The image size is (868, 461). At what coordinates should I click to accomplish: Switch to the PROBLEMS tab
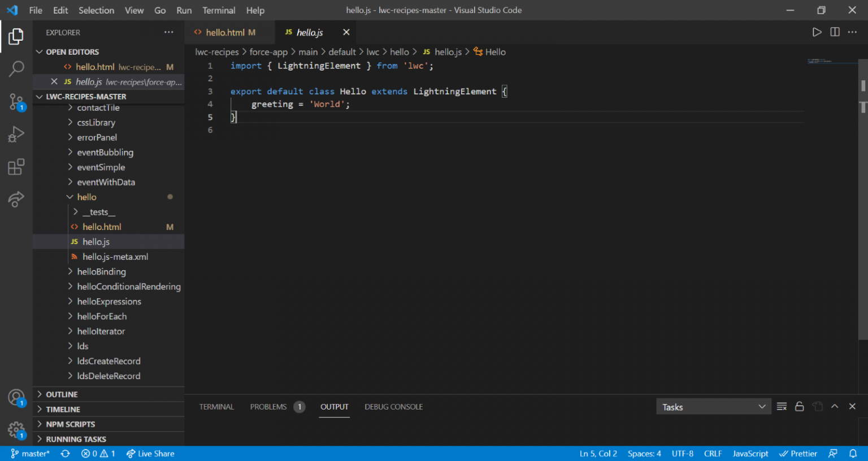(x=268, y=406)
